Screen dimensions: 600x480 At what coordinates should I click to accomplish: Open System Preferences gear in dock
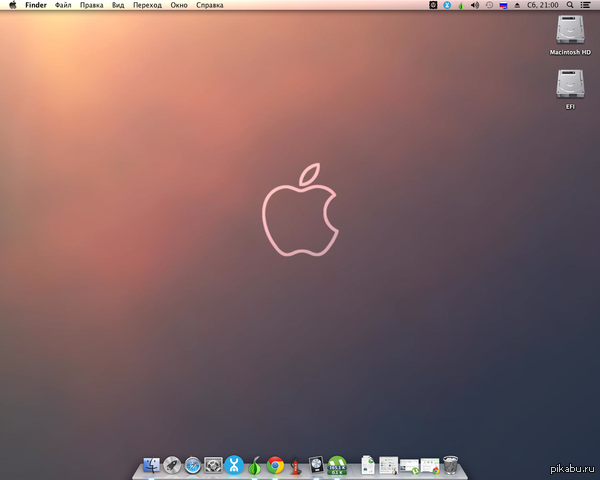pos(213,465)
